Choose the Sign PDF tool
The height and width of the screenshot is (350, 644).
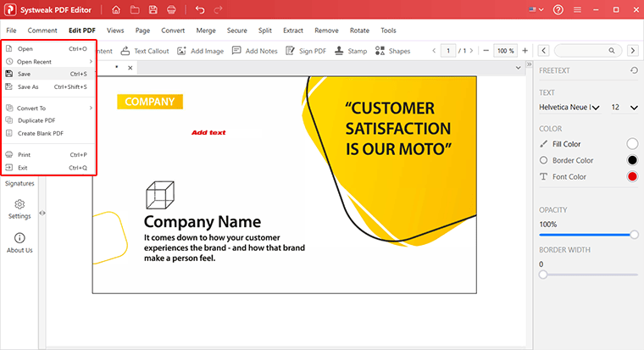pyautogui.click(x=306, y=51)
